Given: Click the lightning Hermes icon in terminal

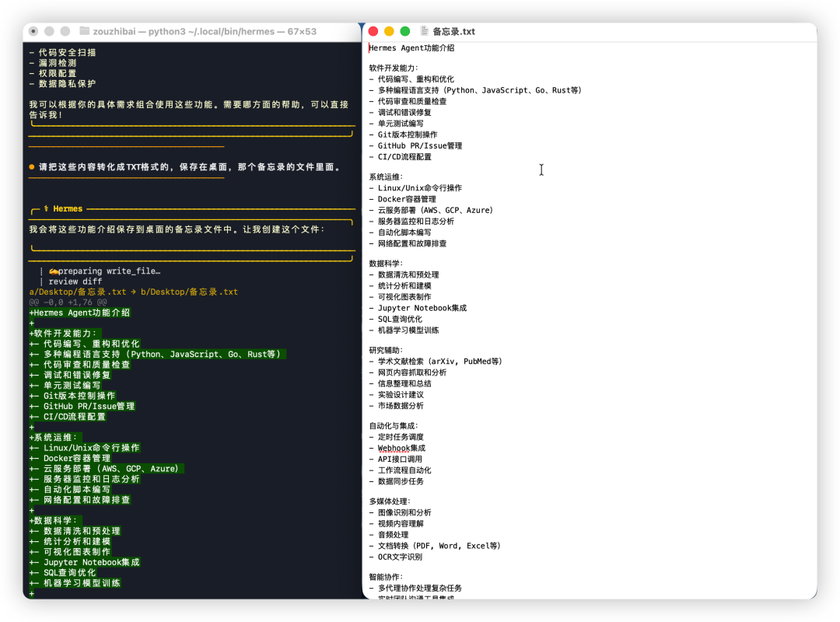Looking at the screenshot, I should (x=46, y=208).
